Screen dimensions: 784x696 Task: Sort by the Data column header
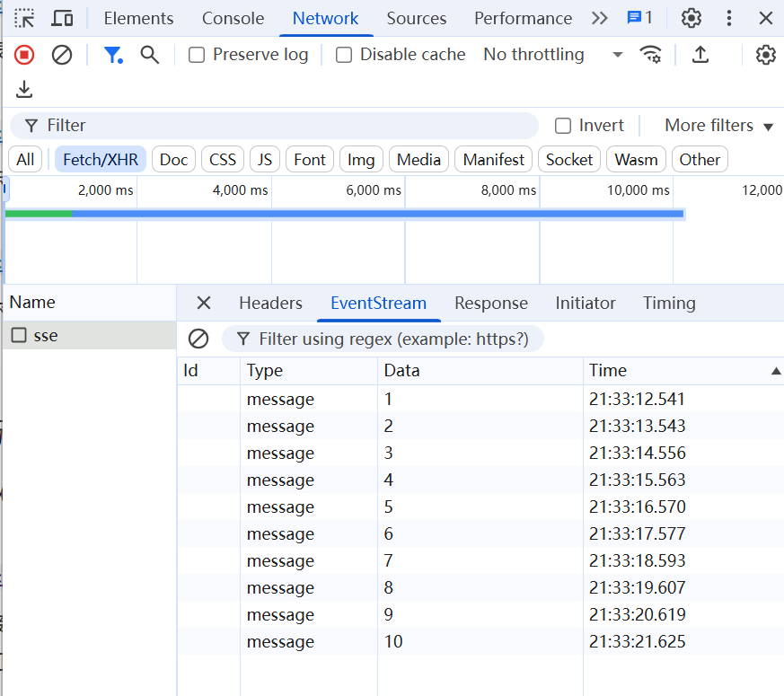tap(480, 371)
